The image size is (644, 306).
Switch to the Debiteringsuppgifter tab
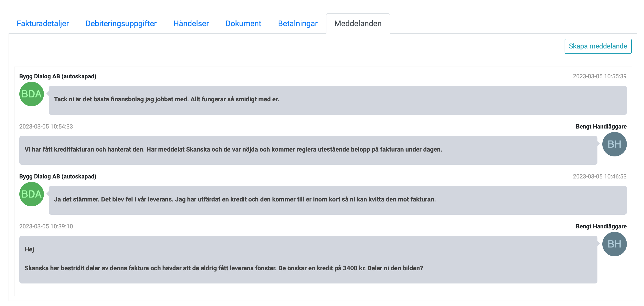[x=121, y=24]
